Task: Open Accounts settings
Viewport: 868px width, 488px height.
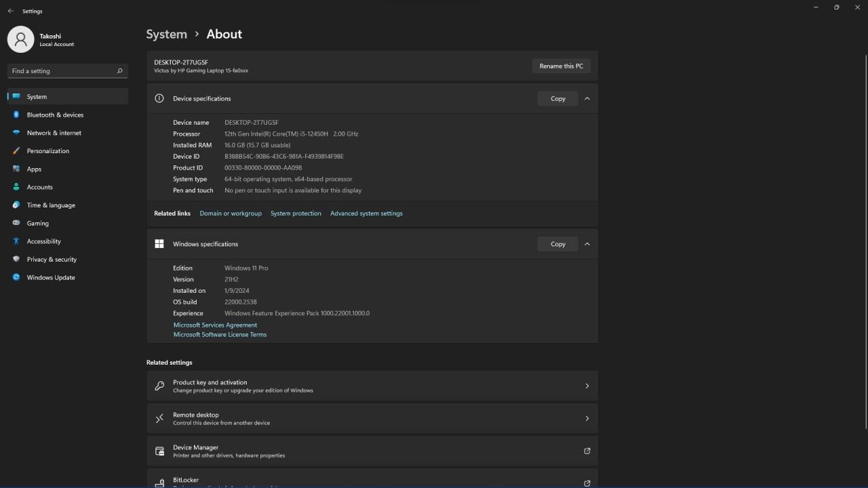Action: (68, 187)
